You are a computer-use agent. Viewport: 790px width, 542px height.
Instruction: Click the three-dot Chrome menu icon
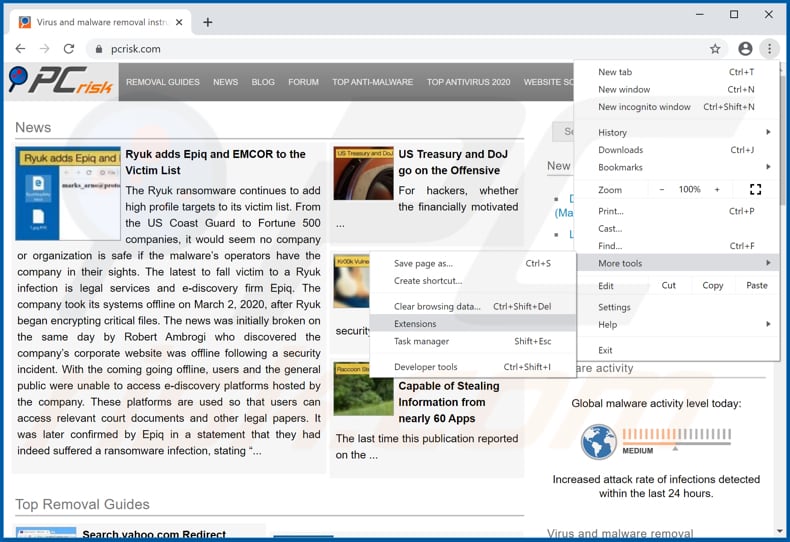[x=769, y=49]
